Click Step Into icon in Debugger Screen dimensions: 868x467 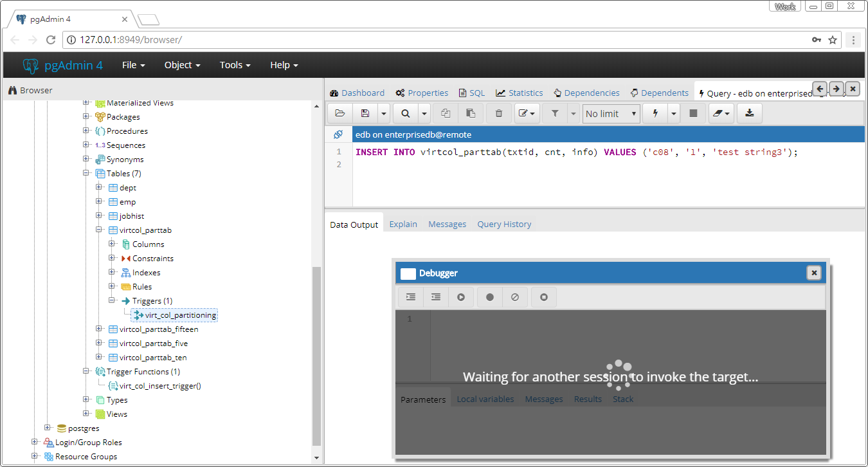tap(411, 297)
